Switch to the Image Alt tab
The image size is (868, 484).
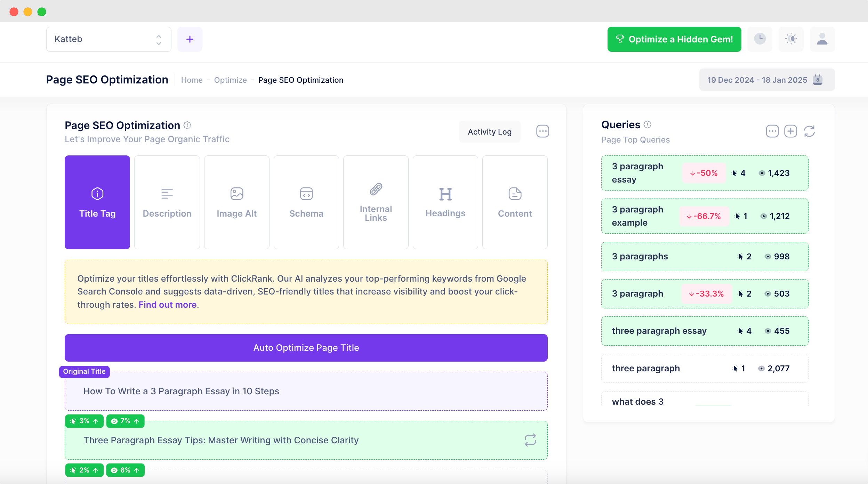click(x=237, y=202)
